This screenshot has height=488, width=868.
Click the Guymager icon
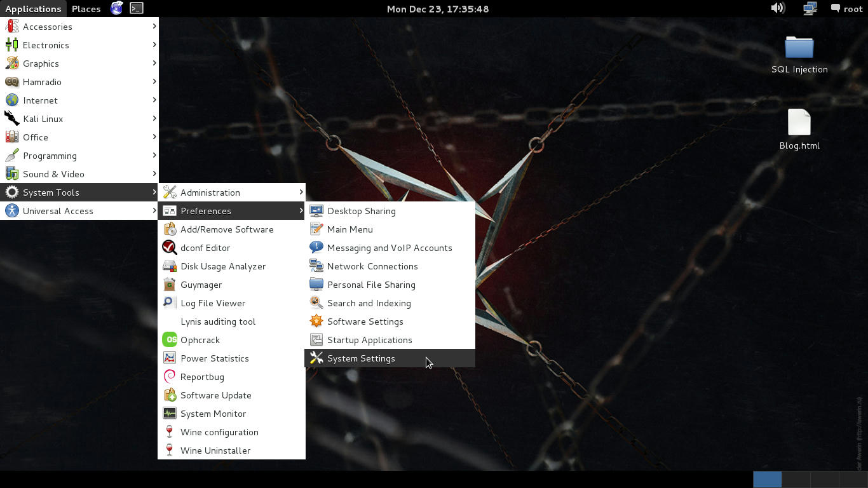pyautogui.click(x=170, y=285)
